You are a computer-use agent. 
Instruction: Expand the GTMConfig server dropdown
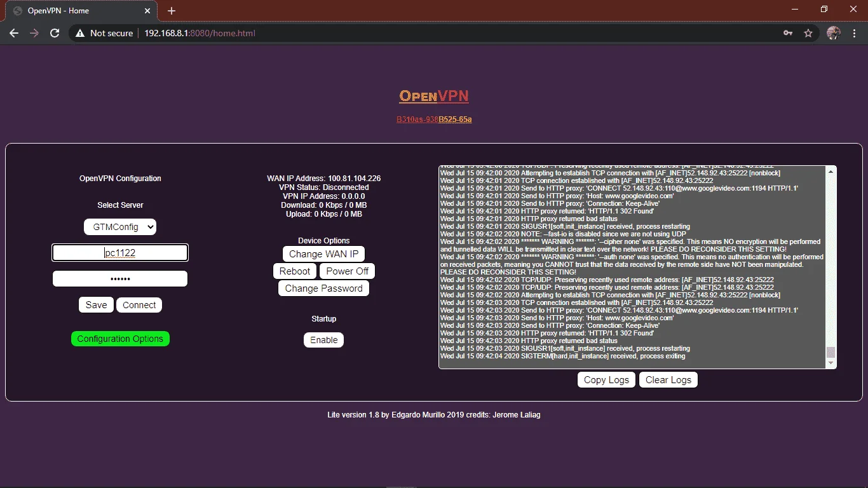click(120, 227)
